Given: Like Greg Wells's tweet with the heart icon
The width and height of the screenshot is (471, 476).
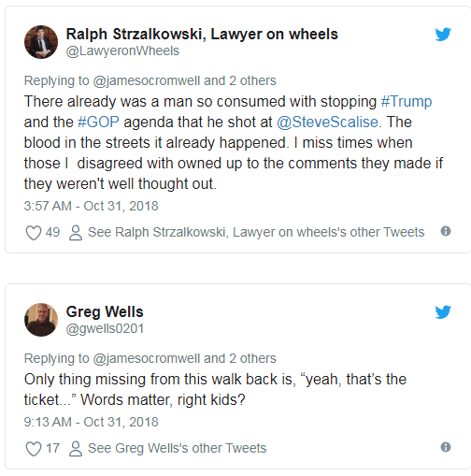Looking at the screenshot, I should (x=34, y=449).
